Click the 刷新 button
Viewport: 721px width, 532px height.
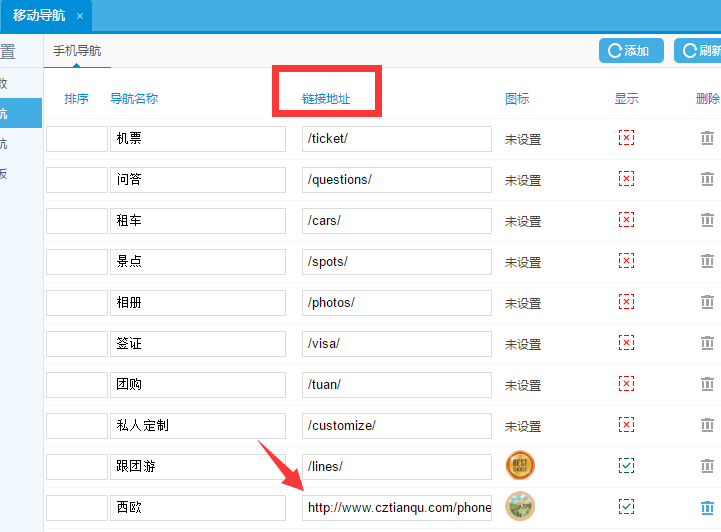698,51
